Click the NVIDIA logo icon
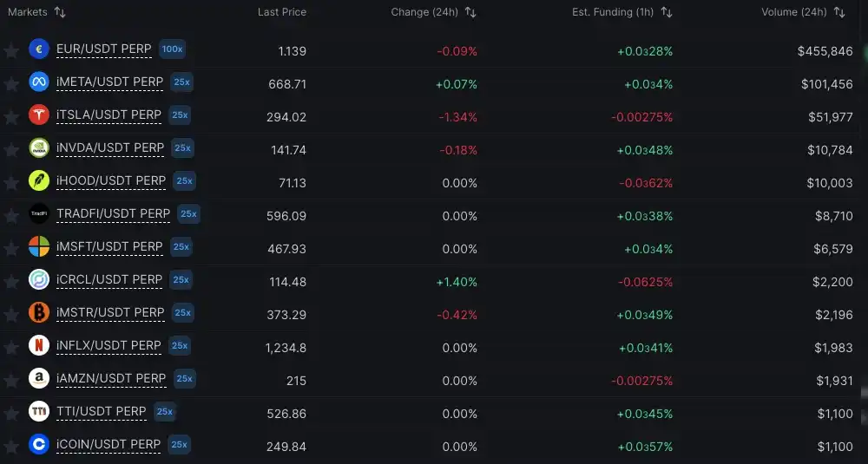Screen dimensions: 868x464 click(39, 148)
